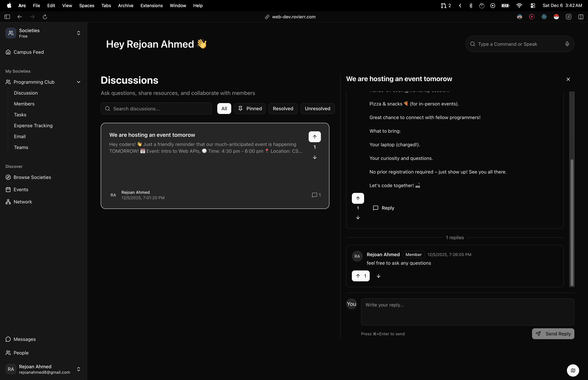Viewport: 588px width, 380px height.
Task: Open the map button at bottom right
Action: point(573,370)
